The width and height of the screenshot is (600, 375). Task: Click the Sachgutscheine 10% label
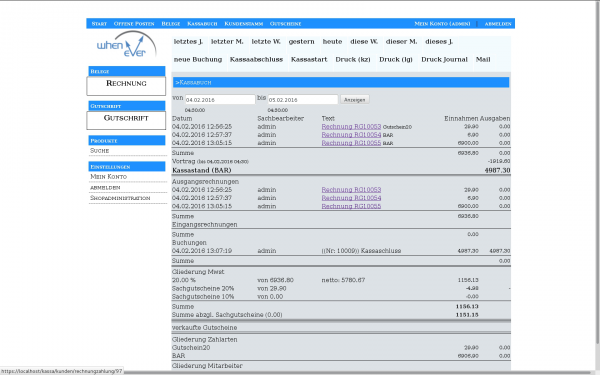(203, 297)
